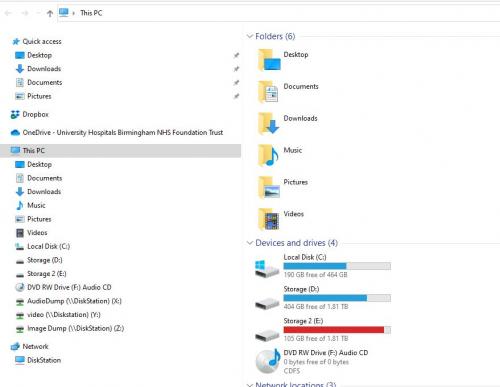Click the Up arrow navigation button
The image size is (500, 387).
pos(50,13)
